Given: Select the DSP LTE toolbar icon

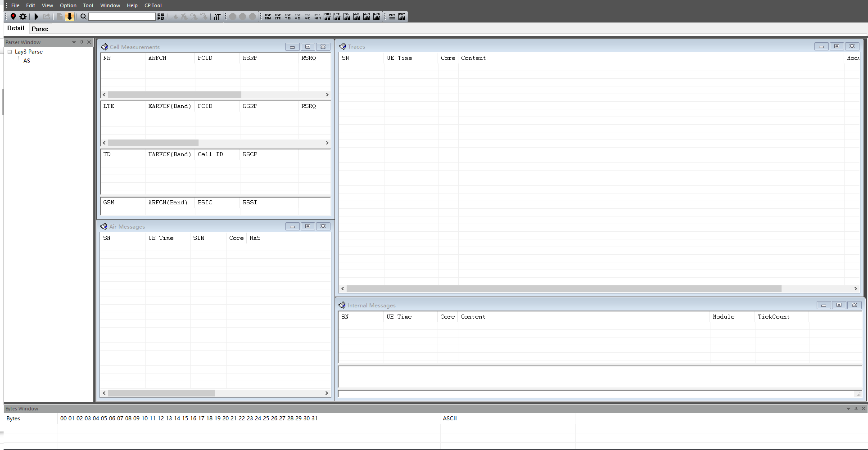Looking at the screenshot, I should click(x=278, y=17).
